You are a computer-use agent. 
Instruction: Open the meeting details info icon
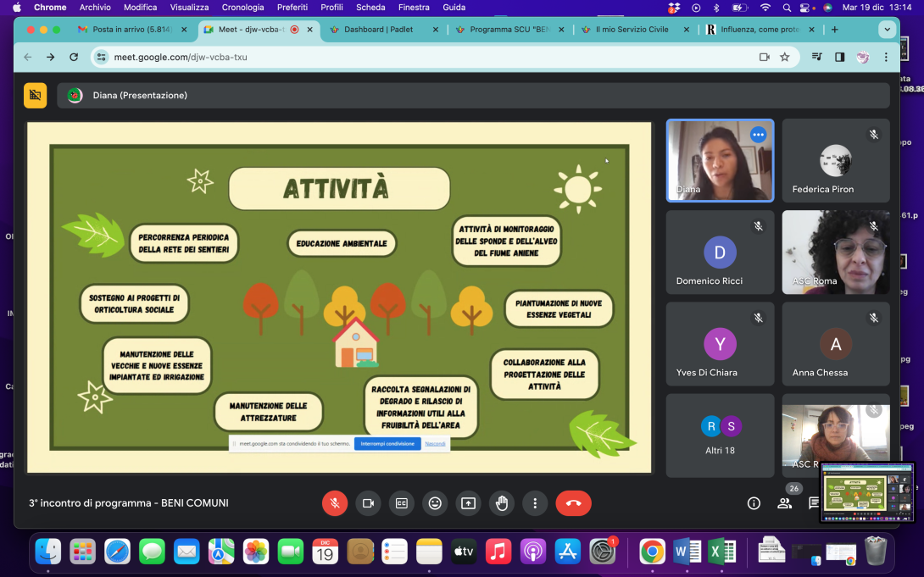(x=754, y=503)
